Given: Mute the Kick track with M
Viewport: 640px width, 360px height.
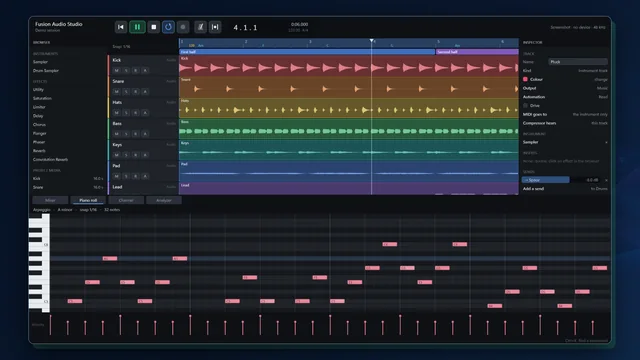Looking at the screenshot, I should coord(117,70).
